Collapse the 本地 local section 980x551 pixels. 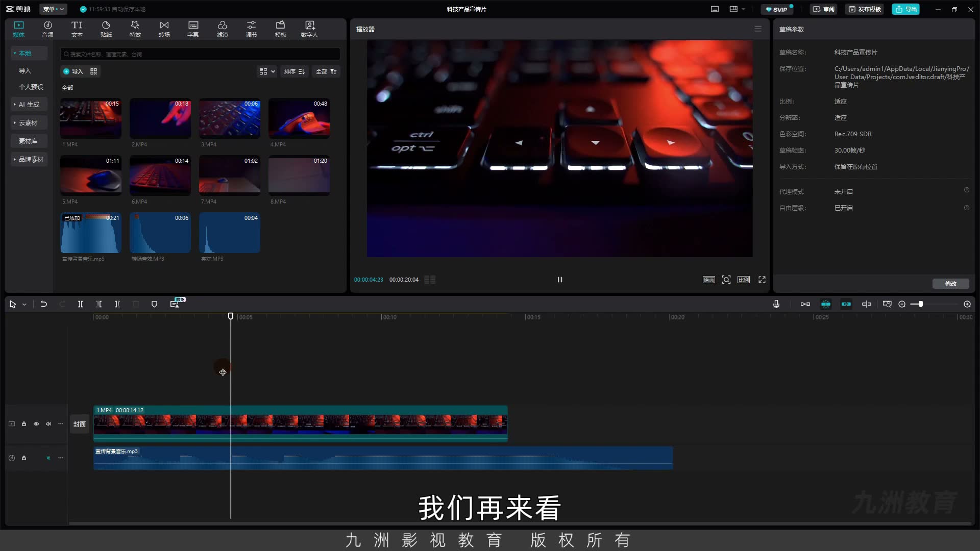pos(29,53)
